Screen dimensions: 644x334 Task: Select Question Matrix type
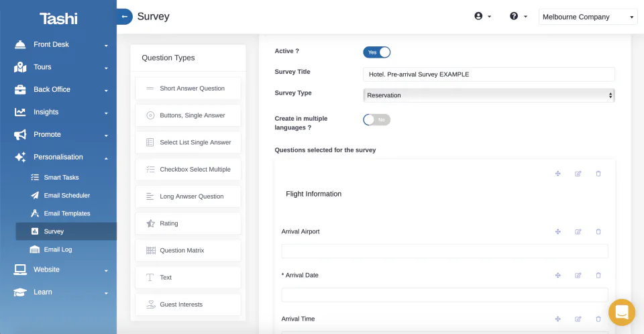188,250
